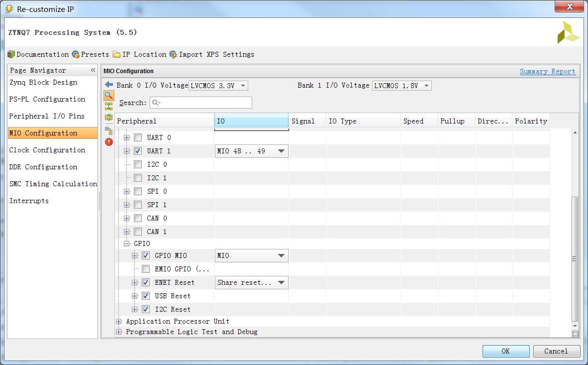Open SMC Timing Calculation page
588x365 pixels.
tap(53, 184)
